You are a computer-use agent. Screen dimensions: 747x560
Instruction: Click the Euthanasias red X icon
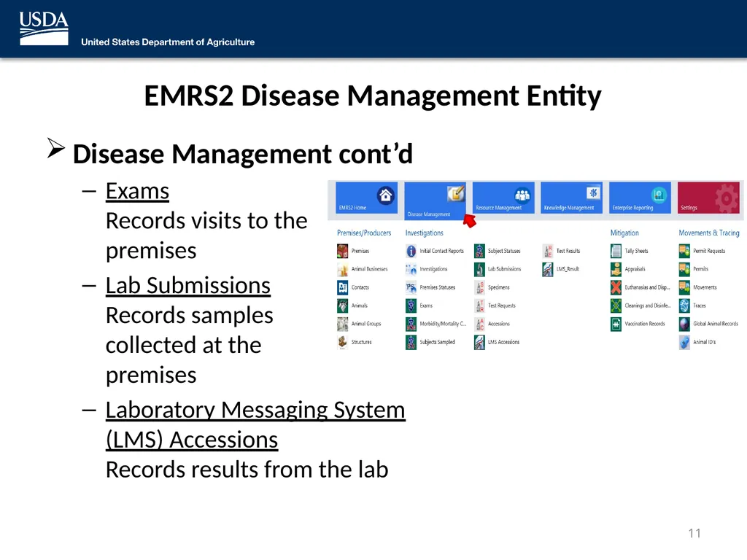[x=616, y=287]
